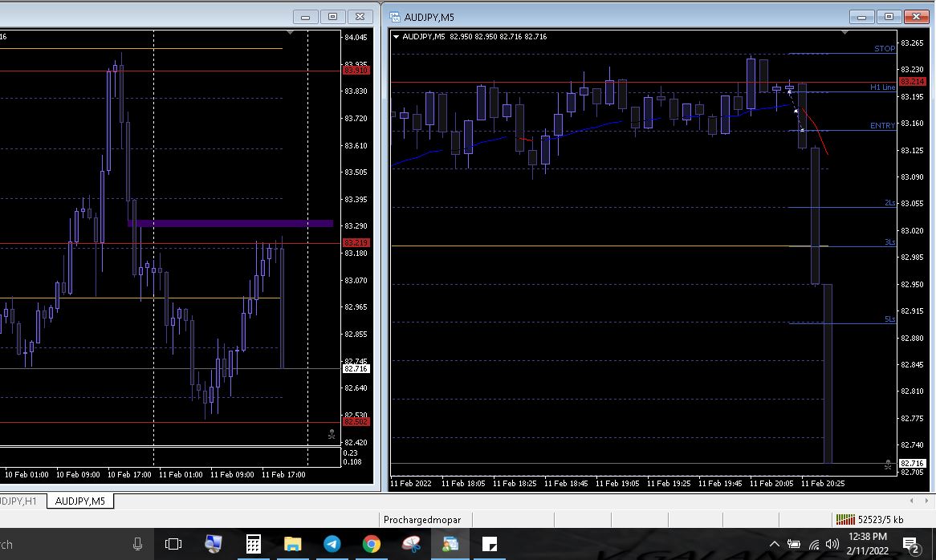Click the AUDJPY,M5 chart window title icon

click(395, 17)
